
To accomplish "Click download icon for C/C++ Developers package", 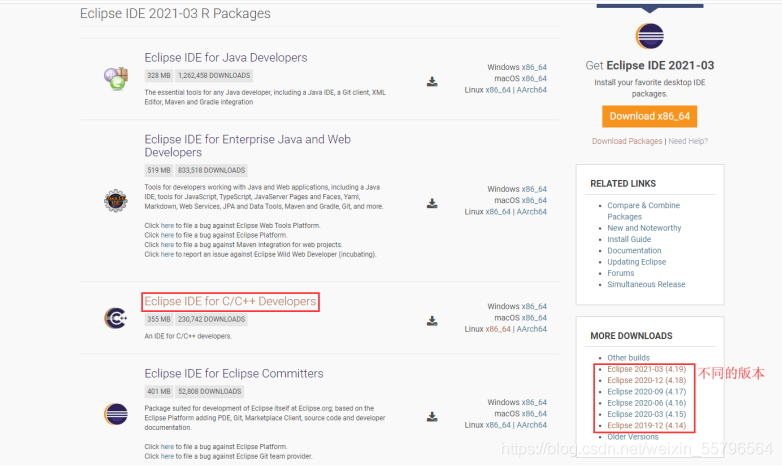I will (x=432, y=321).
